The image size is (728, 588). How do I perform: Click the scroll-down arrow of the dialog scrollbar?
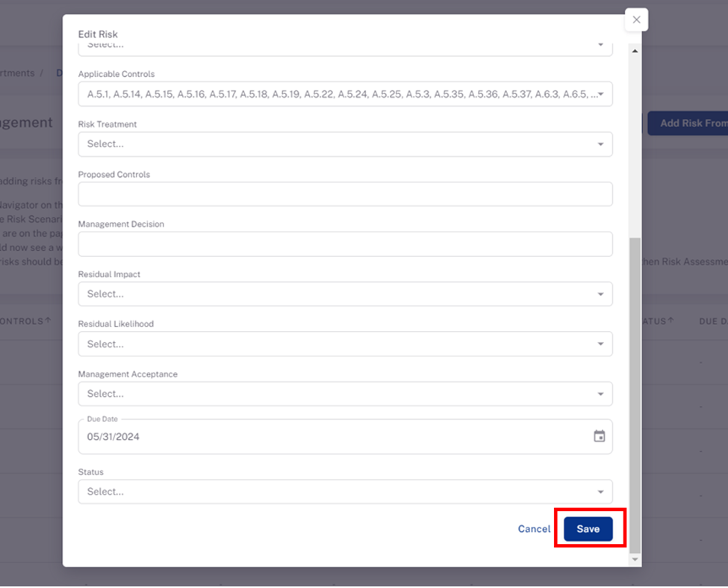[635, 559]
